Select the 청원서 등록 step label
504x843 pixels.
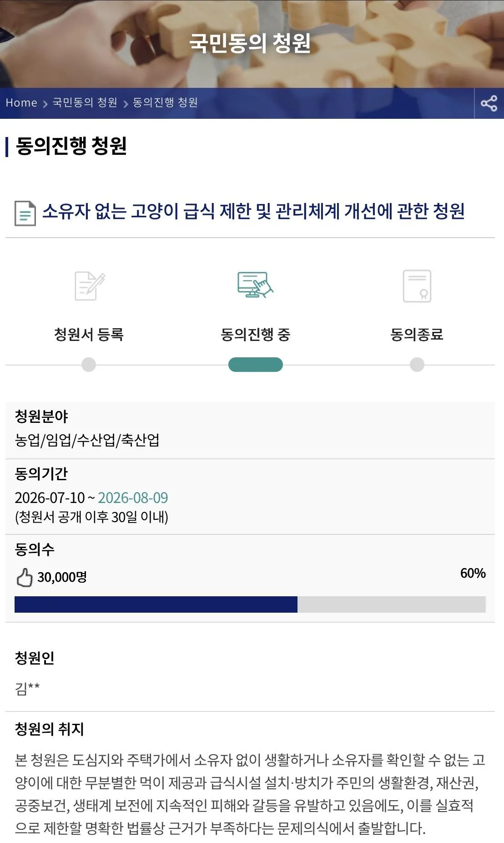click(89, 334)
